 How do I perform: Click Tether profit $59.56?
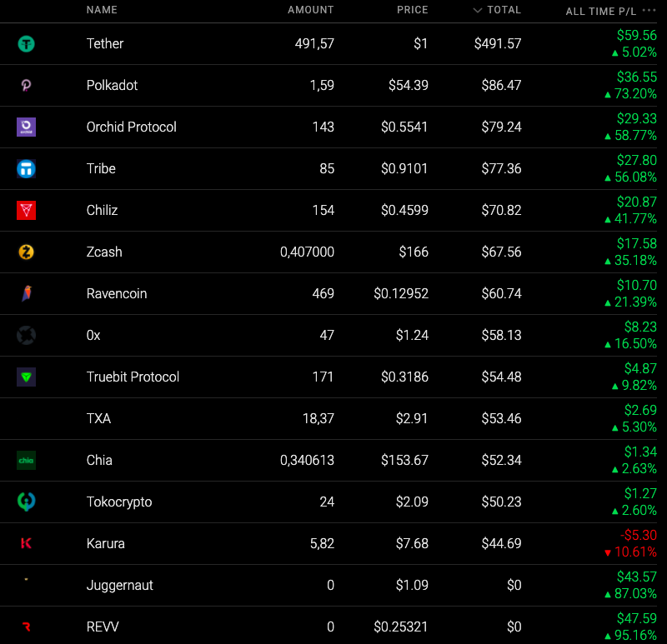(x=637, y=35)
